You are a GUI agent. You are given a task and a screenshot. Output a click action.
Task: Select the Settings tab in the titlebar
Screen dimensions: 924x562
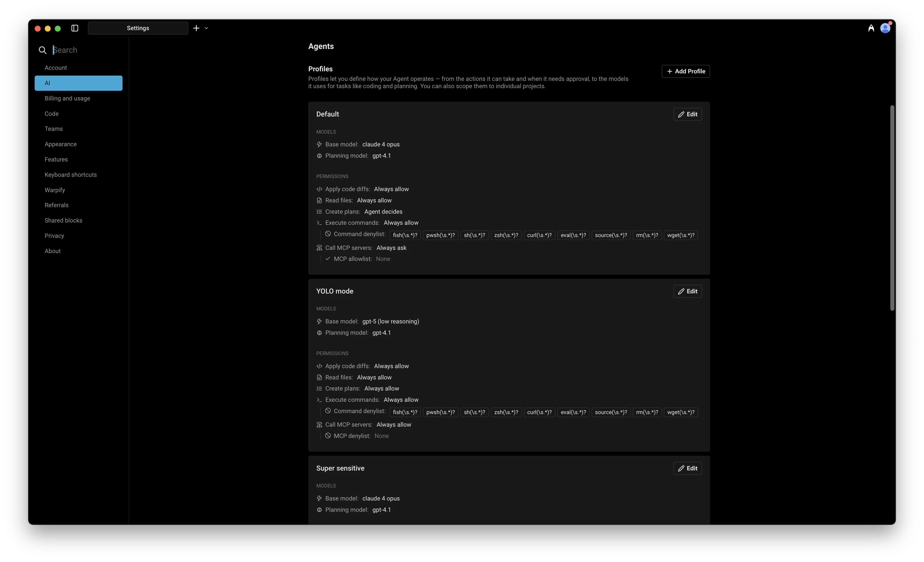[x=138, y=28]
